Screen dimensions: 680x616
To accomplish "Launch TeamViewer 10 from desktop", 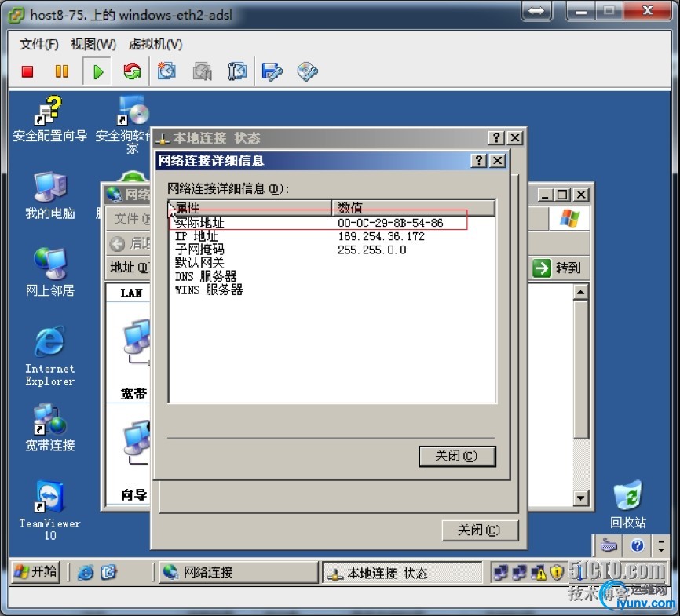I will pyautogui.click(x=49, y=511).
